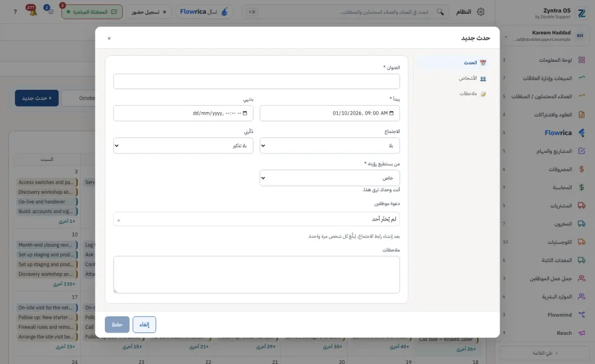Viewport: 595px width, 364px height.
Task: Click calendar event Firewall rules and remo...
Action: 47,327
